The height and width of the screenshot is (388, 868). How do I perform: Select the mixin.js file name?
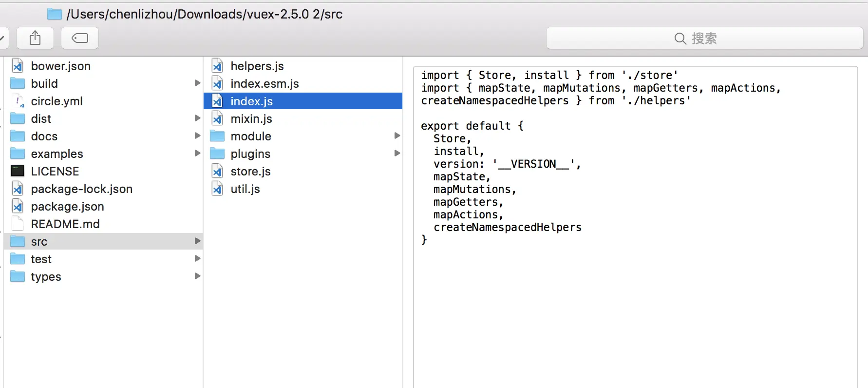pyautogui.click(x=251, y=118)
